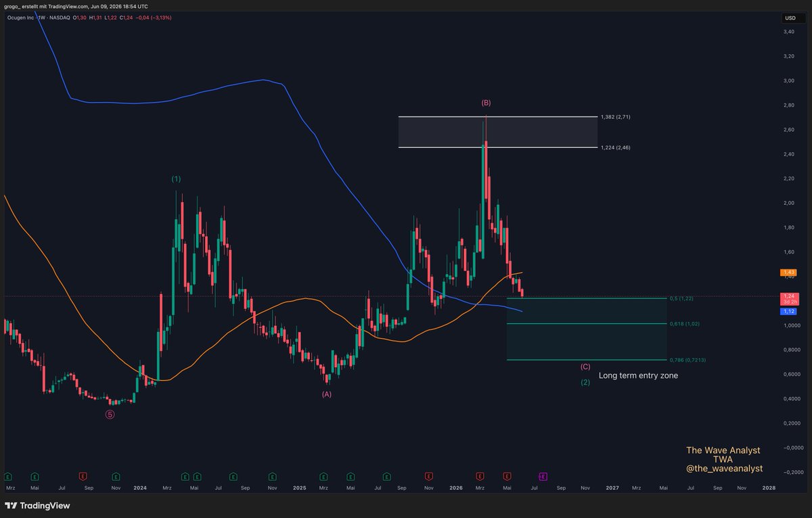
Task: Click the grogo_ erstellt mit TradingView.com caption
Action: (47, 5)
